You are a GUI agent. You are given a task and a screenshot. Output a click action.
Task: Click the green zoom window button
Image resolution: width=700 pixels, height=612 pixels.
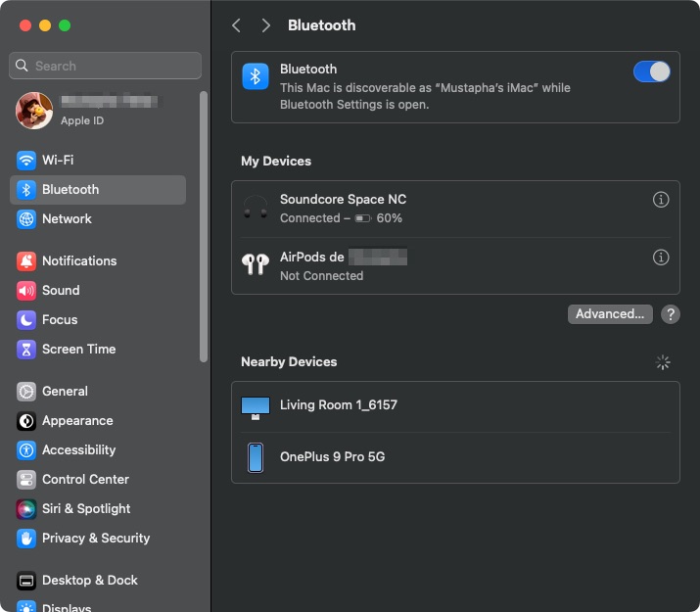click(x=65, y=25)
